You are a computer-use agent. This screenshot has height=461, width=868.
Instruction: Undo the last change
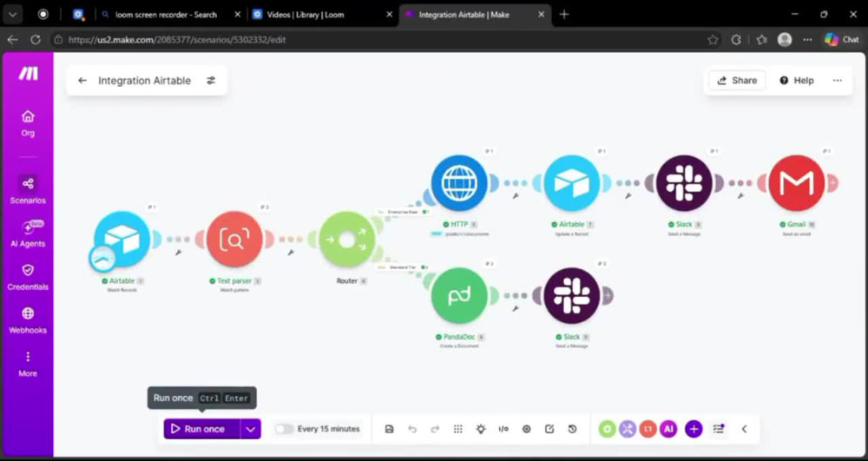point(411,429)
